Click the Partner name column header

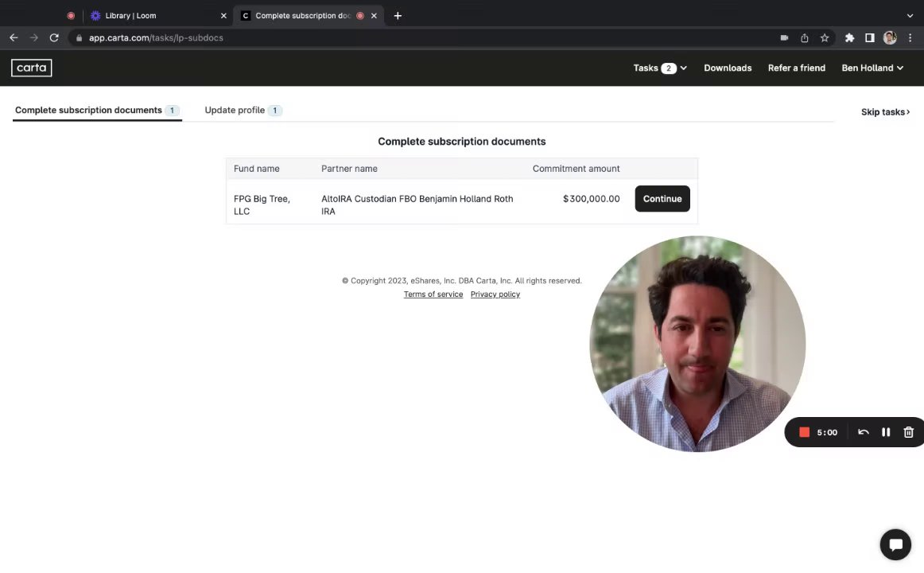pos(349,169)
